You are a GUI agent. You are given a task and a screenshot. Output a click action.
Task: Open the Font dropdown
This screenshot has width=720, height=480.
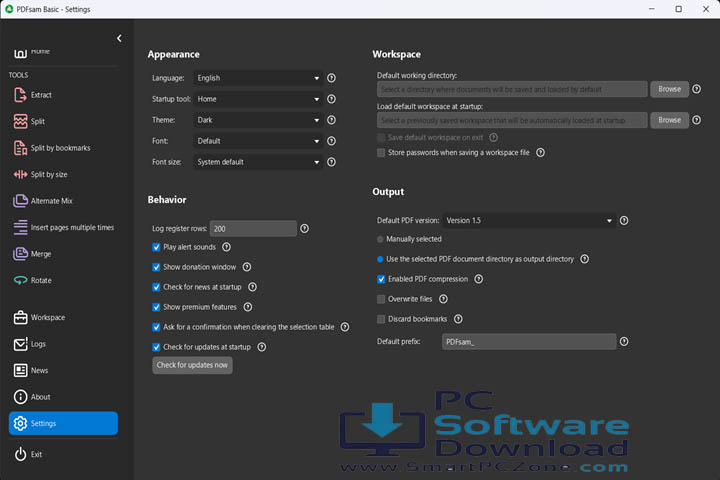[259, 141]
